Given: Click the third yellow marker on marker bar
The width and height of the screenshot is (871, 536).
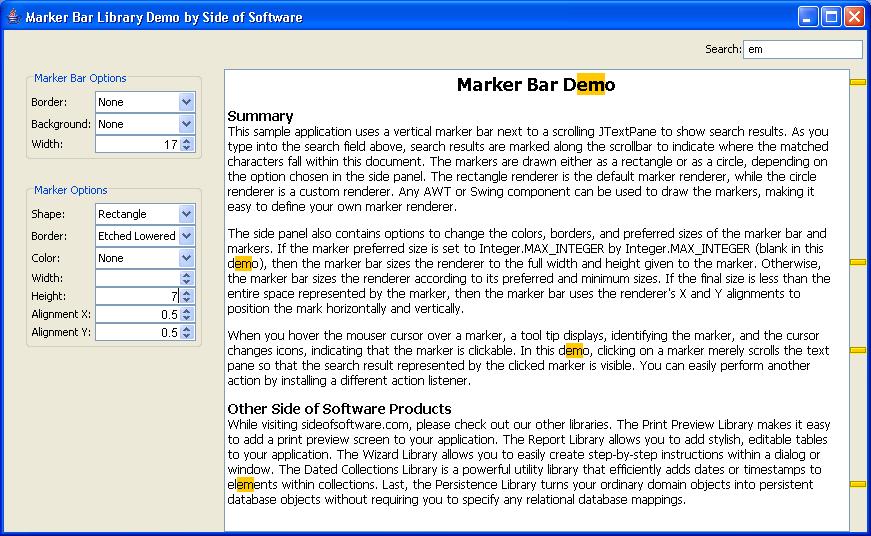Looking at the screenshot, I should pyautogui.click(x=858, y=350).
